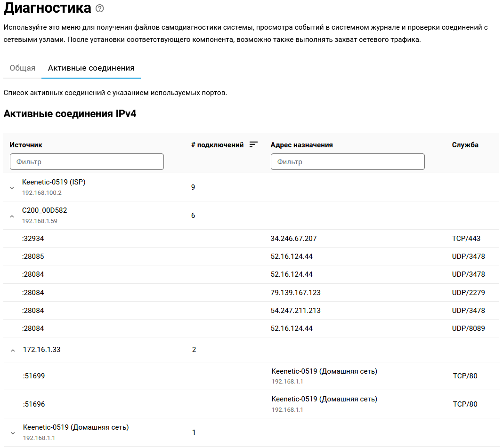Click the source port :32934 row
The image size is (503, 448).
[x=33, y=239]
